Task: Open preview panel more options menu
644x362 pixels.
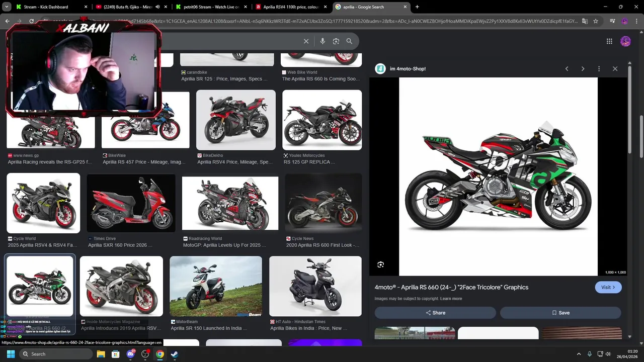Action: click(599, 69)
